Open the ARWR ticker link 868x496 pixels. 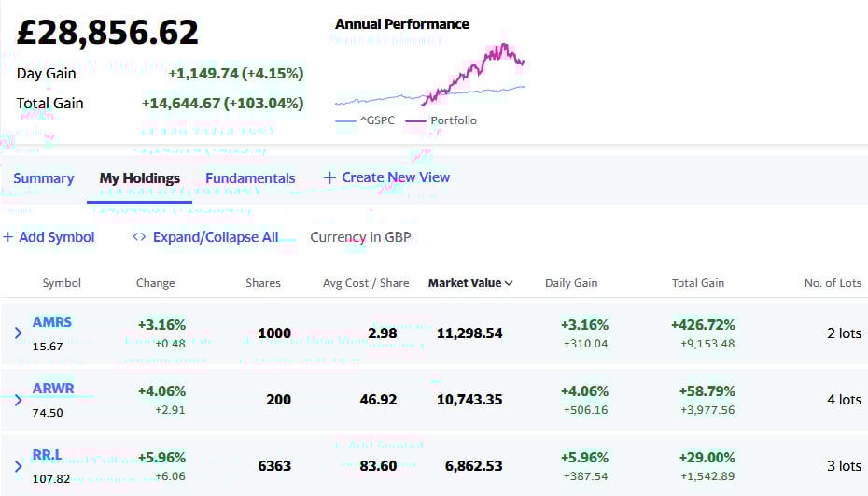point(53,389)
